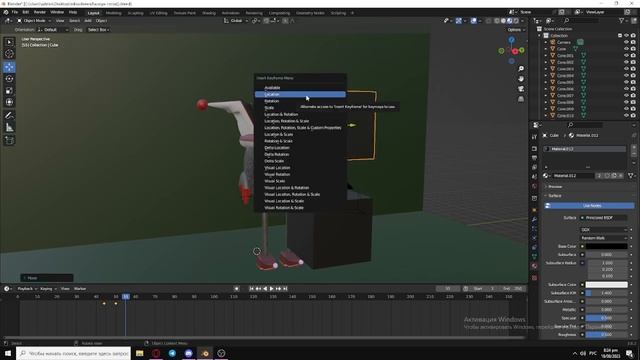Click the viewport zoom magnifier icon

click(x=521, y=69)
